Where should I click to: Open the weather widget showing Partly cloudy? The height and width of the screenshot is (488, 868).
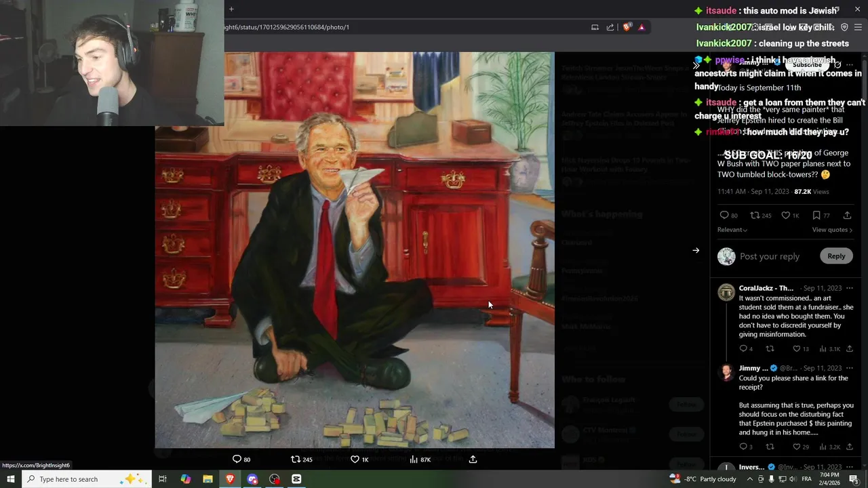(703, 479)
